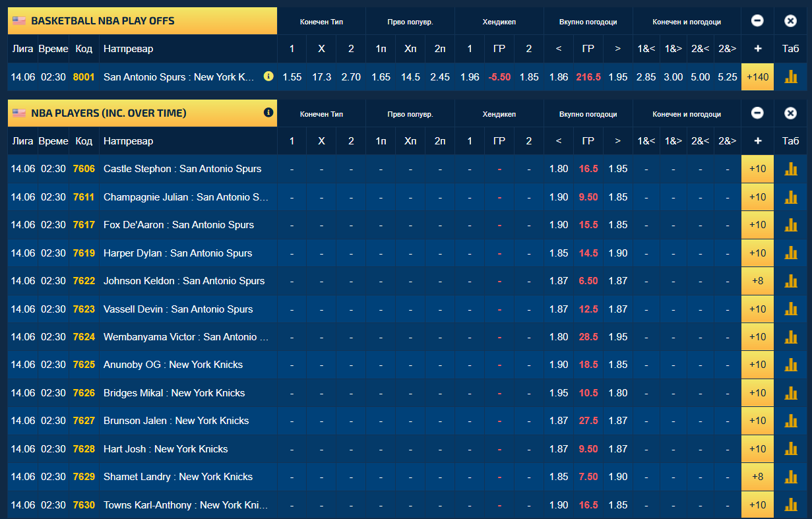The height and width of the screenshot is (519, 812).
Task: Pick 1&< combo odds 2.85 in Spurs match
Action: click(x=646, y=77)
